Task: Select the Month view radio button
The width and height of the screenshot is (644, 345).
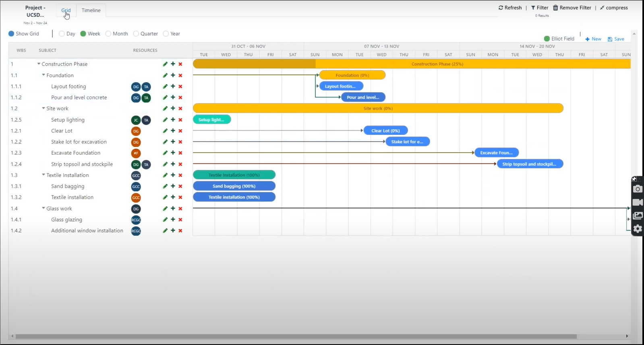Action: tap(108, 34)
